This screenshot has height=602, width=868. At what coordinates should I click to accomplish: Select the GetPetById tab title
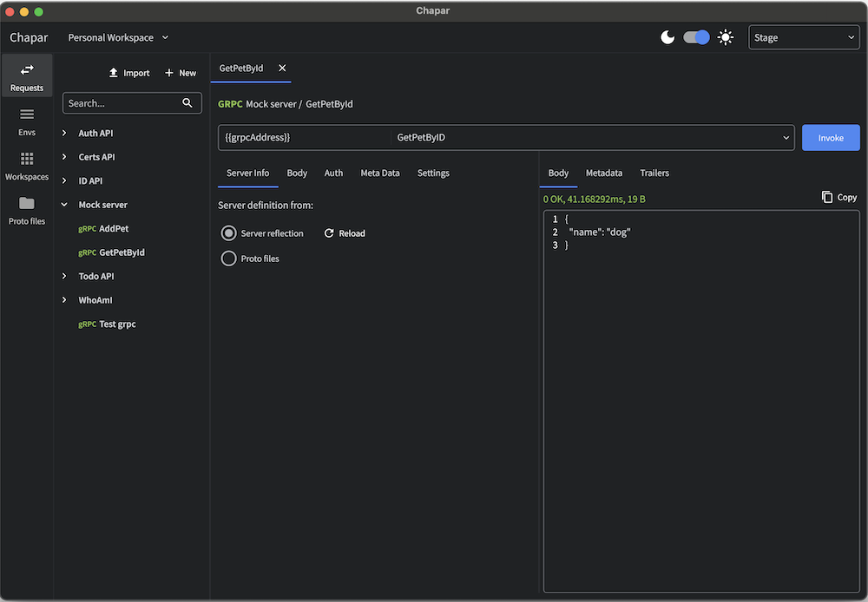click(x=240, y=68)
